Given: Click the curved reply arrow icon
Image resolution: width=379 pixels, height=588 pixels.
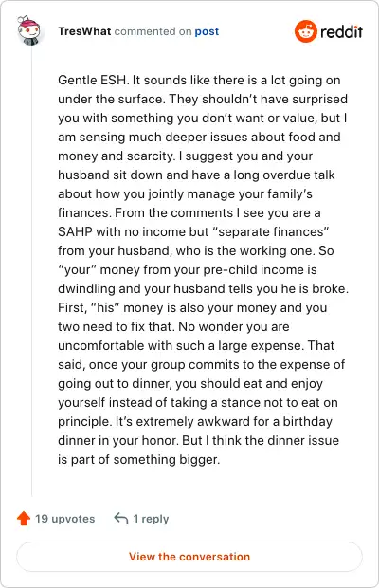Looking at the screenshot, I should pos(121,518).
